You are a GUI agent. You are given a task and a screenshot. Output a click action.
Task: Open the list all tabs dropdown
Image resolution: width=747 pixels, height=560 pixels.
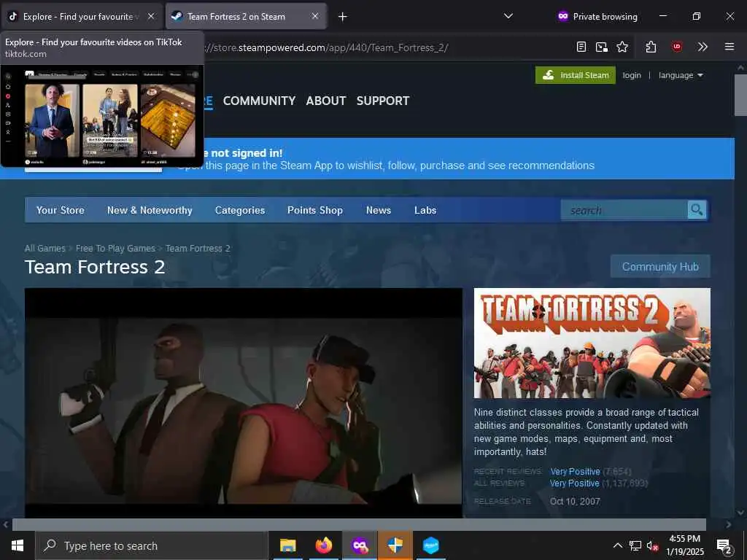click(x=508, y=16)
